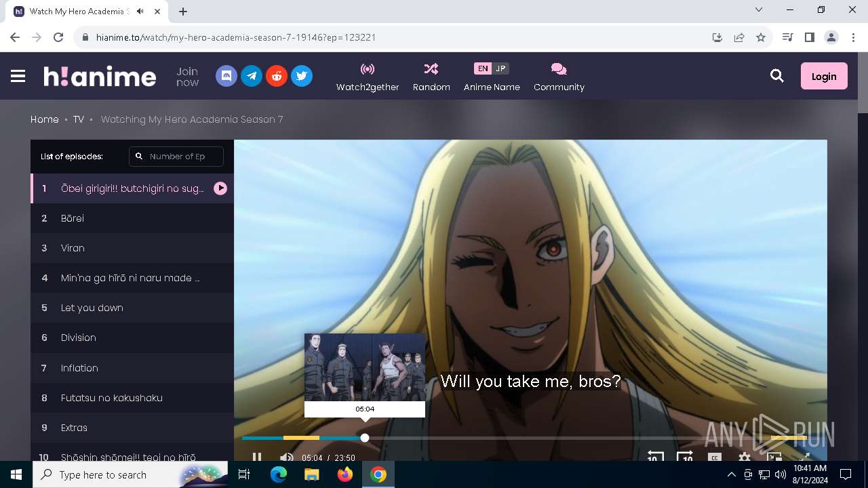Image resolution: width=868 pixels, height=488 pixels.
Task: Click the Login button
Action: 824,76
